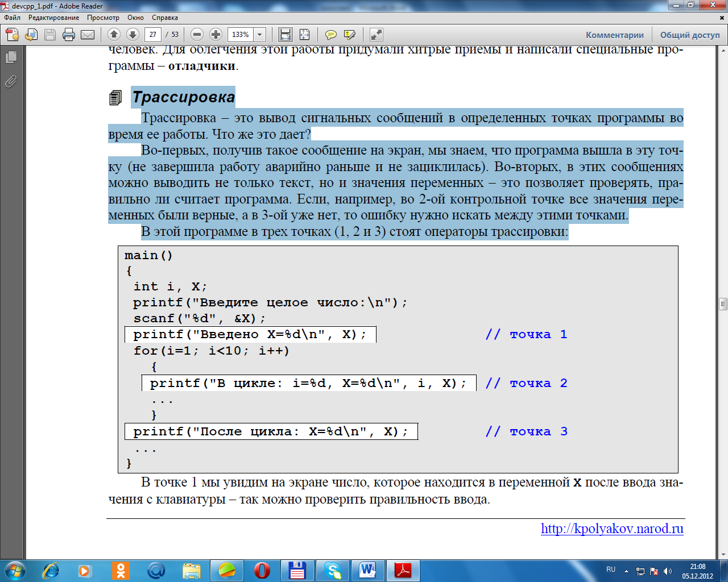The image size is (728, 582).
Task: Click Adobe Reader taskbar button
Action: [403, 570]
